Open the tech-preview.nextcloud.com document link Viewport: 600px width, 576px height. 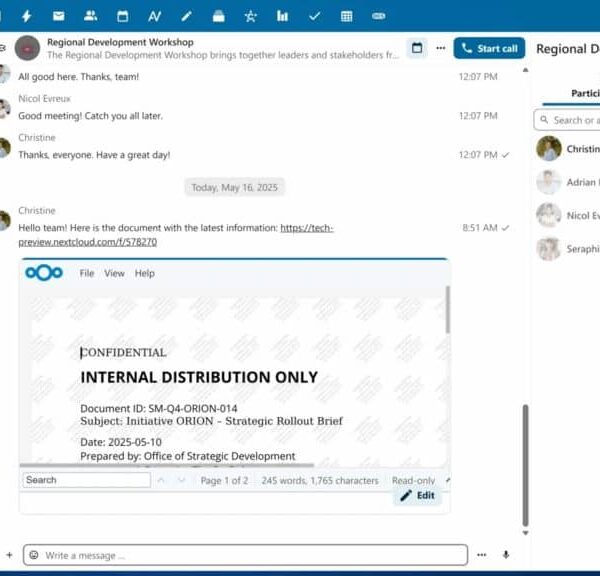click(176, 235)
